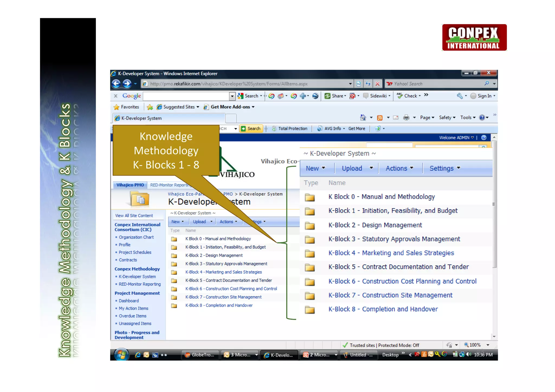Expand Suggested Sites dropdown

click(x=198, y=107)
